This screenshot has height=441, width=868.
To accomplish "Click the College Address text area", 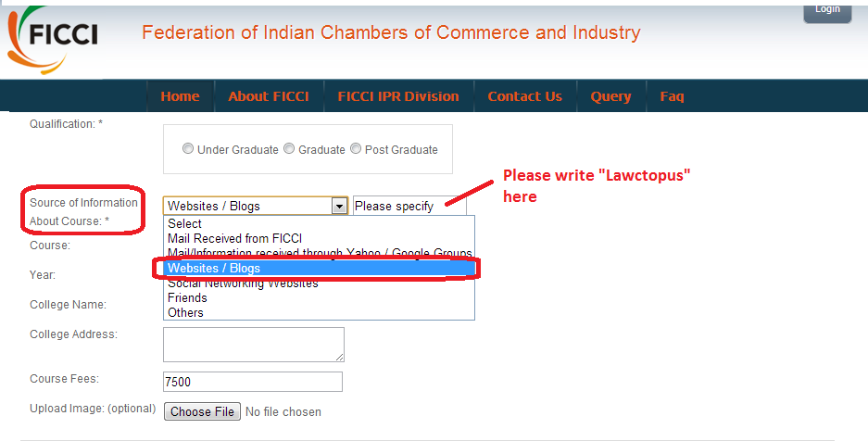I will click(x=253, y=344).
